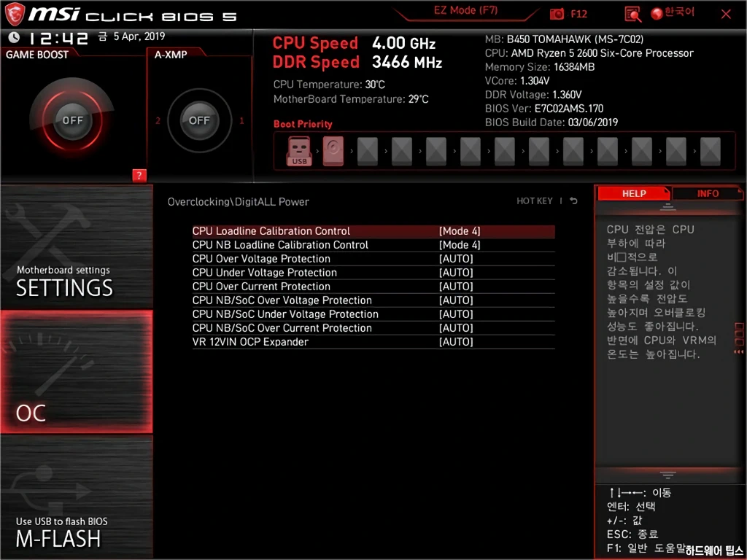Switch to EZ Mode (F7)

465,11
